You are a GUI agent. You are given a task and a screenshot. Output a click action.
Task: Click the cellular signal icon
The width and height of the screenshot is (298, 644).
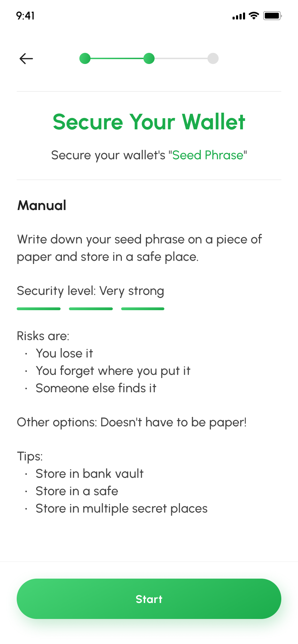coord(239,16)
